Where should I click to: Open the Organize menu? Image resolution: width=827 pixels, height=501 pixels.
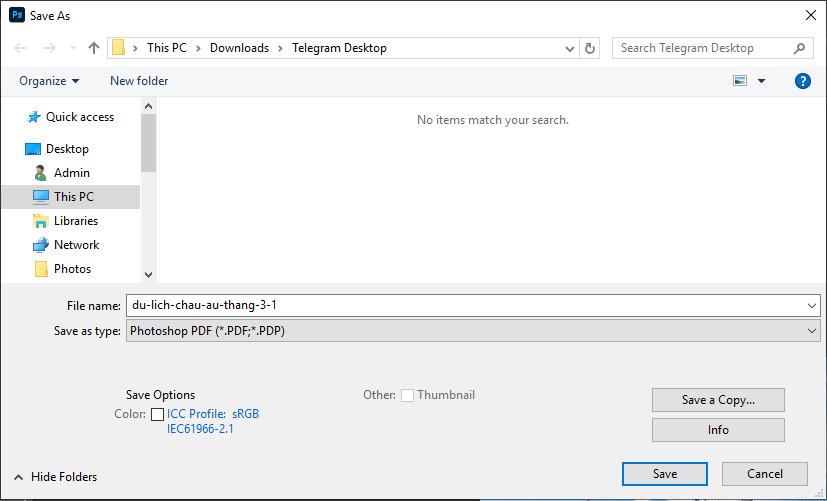point(49,81)
